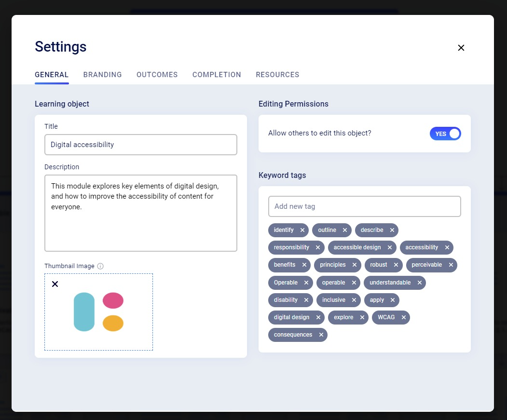The image size is (507, 420).
Task: Delete the 'robust' keyword tag
Action: point(397,265)
